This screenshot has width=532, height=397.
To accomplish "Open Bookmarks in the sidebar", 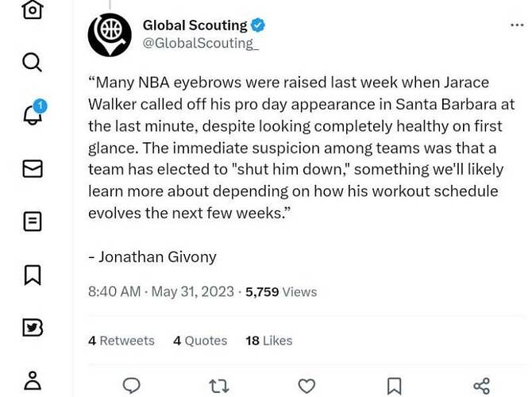I will click(33, 275).
